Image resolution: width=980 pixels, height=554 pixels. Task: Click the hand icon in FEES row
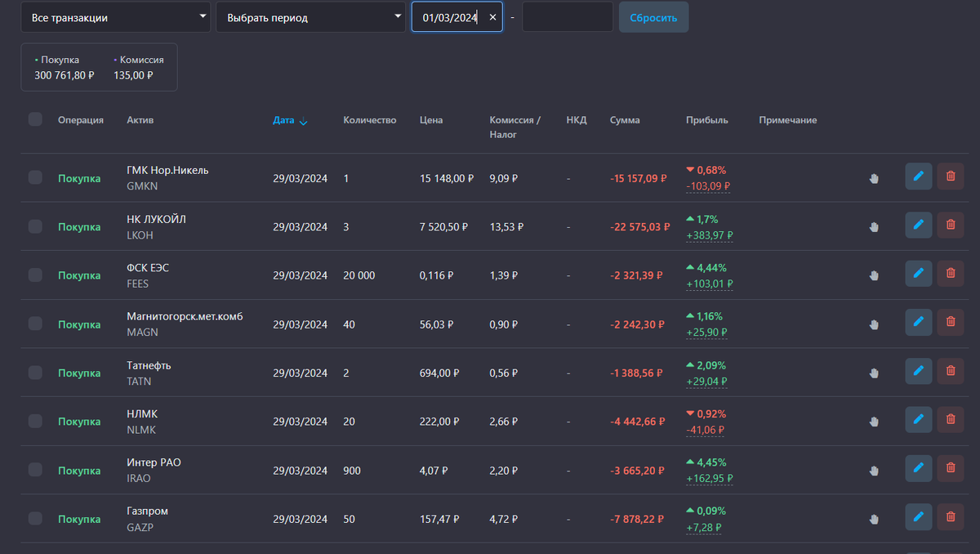874,275
